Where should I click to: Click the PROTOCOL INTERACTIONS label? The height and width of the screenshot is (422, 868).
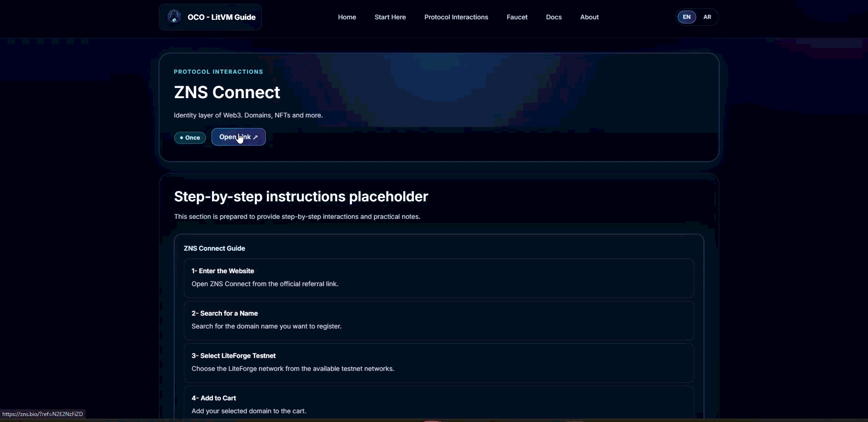click(x=218, y=71)
